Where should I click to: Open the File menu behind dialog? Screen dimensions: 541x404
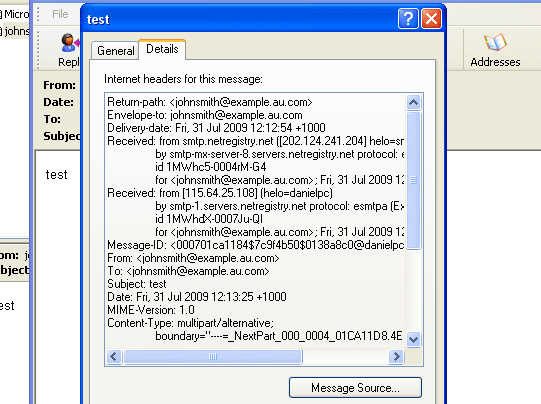(x=60, y=14)
